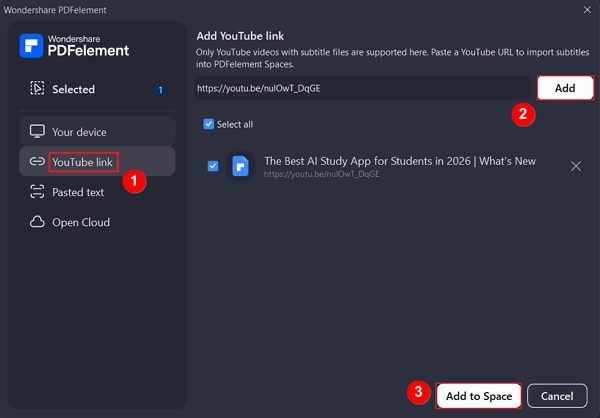Select the YouTube link source

pyautogui.click(x=98, y=162)
